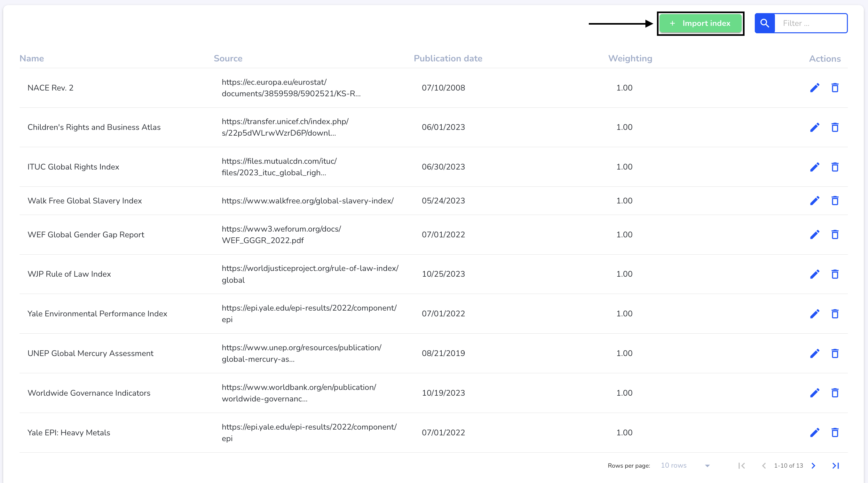Viewport: 868px width, 483px height.
Task: Delete the Walk Free Global Slavery Index
Action: pos(835,201)
